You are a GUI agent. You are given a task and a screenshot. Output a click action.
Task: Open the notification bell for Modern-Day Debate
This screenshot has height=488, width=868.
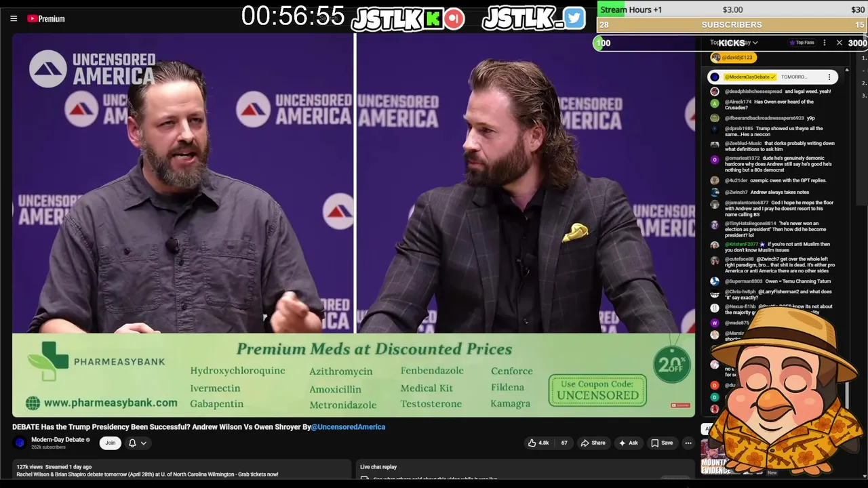pos(132,443)
